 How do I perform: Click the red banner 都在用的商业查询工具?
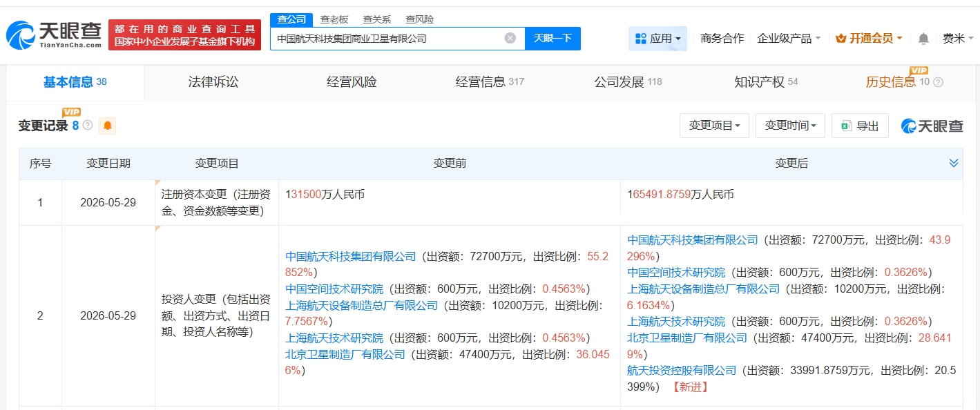185,35
